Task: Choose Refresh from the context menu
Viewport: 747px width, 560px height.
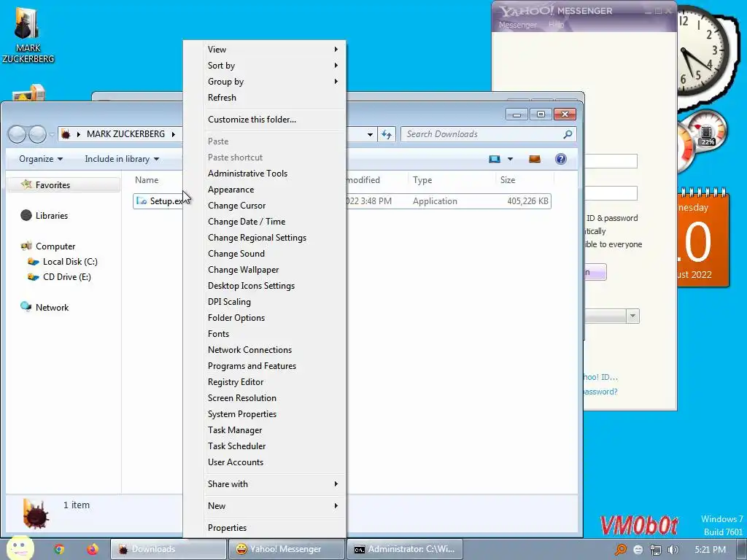Action: click(264, 97)
